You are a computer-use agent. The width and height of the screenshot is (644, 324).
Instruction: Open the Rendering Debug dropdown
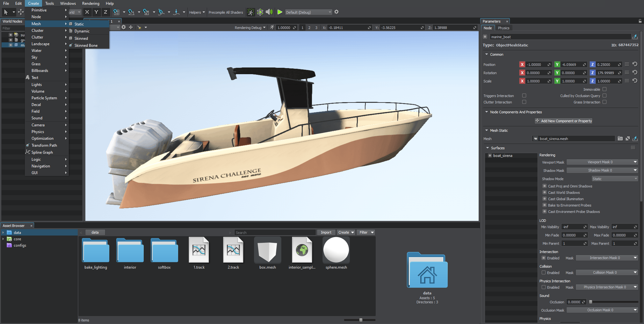click(250, 28)
